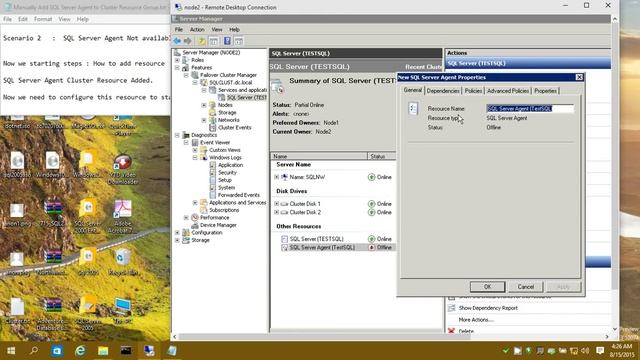Select Device Manager in the tree
This screenshot has width=640, height=360.
(x=218, y=225)
